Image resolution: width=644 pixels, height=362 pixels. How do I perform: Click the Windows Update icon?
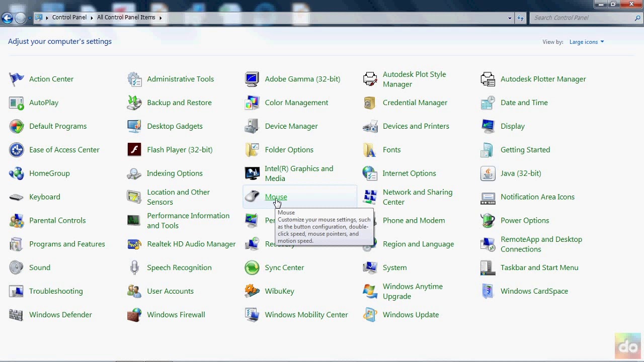click(x=370, y=315)
